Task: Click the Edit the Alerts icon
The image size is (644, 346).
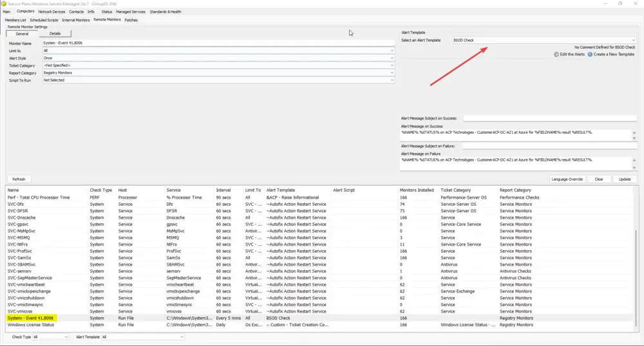Action: coord(556,54)
